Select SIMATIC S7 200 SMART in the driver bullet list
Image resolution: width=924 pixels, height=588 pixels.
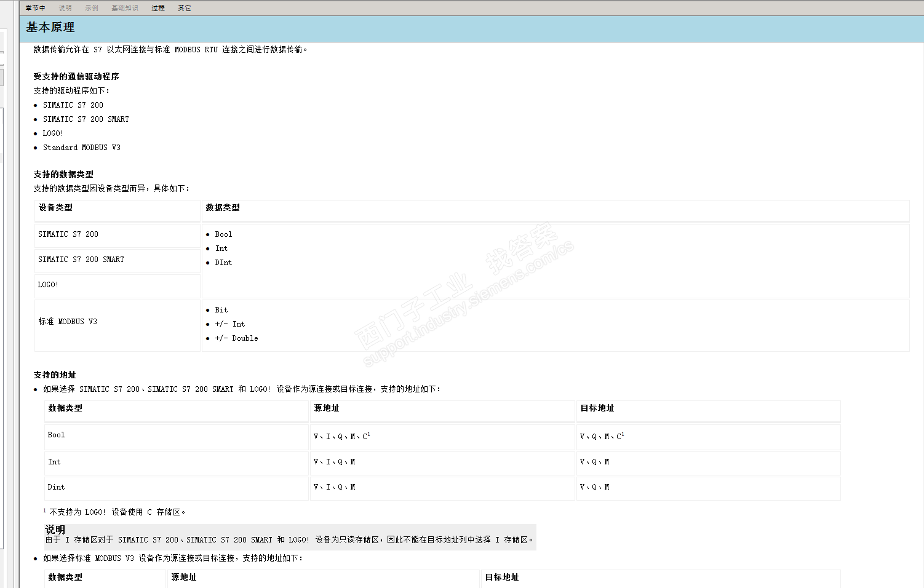pos(86,119)
